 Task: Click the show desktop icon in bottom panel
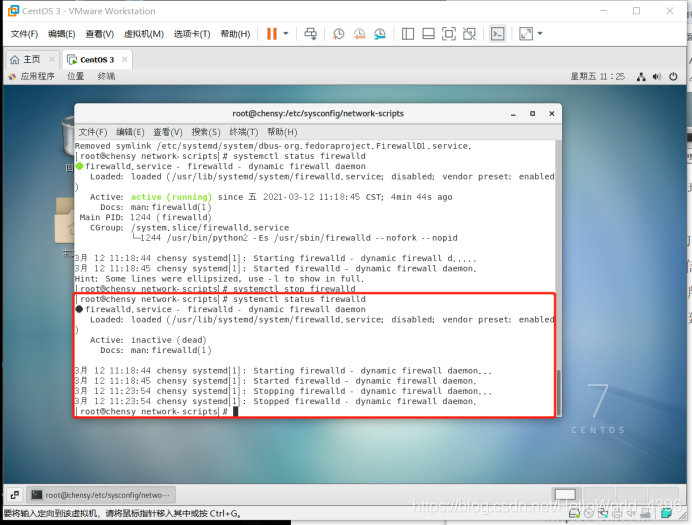point(15,495)
